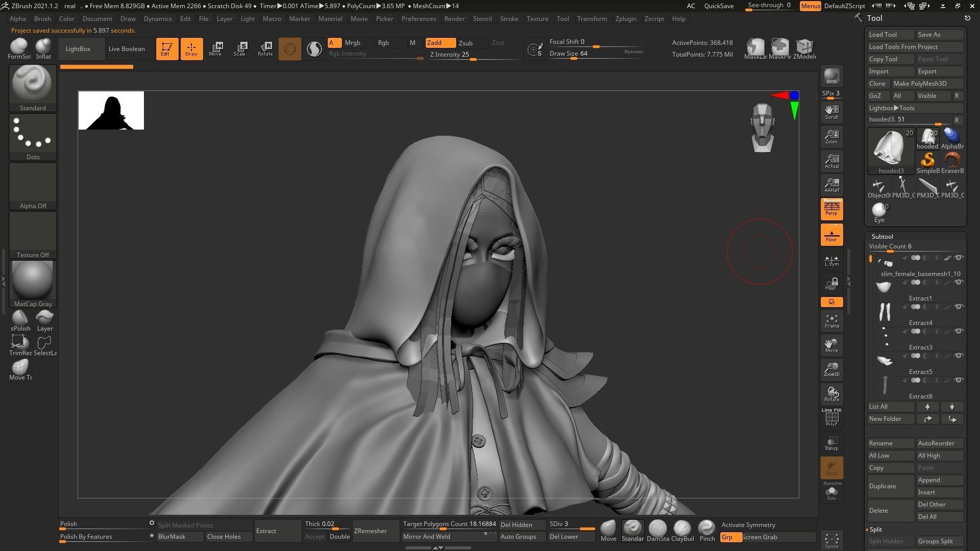Hide the Extract1 subtool with eye icon
The image size is (980, 551).
pyautogui.click(x=959, y=282)
